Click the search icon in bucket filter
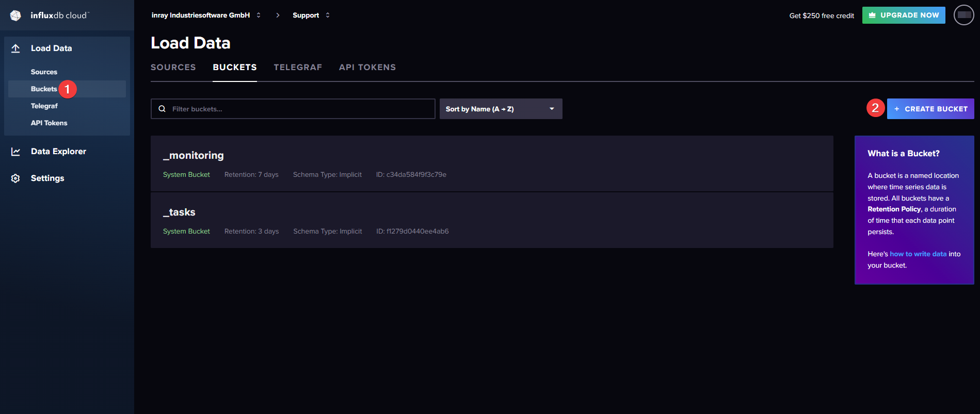 (162, 109)
